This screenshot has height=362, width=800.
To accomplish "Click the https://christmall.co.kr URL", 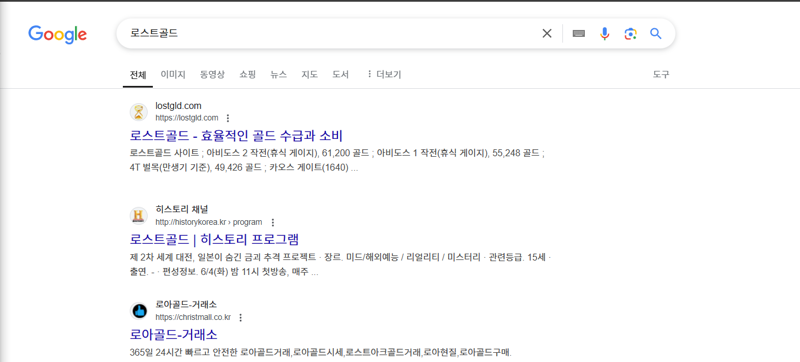I will 193,317.
